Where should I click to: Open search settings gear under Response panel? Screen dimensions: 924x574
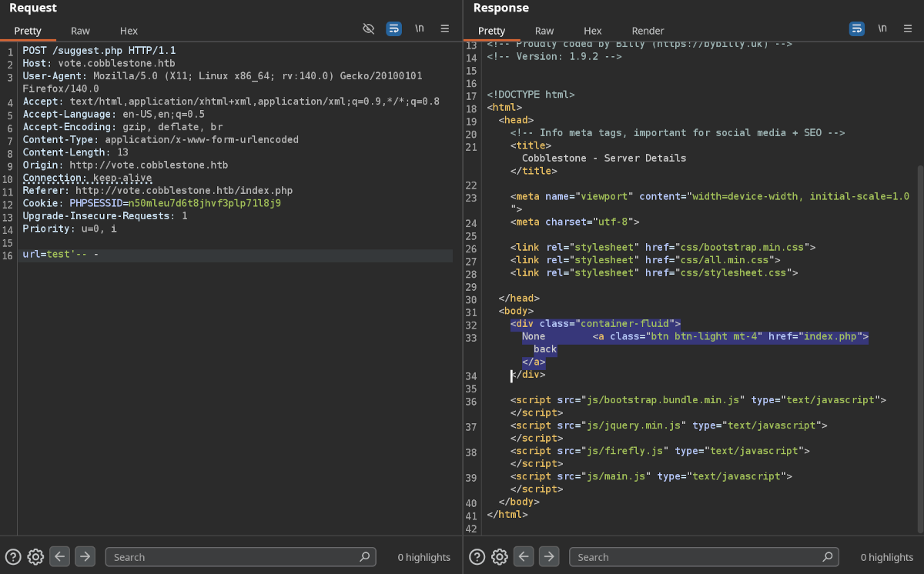coord(500,556)
